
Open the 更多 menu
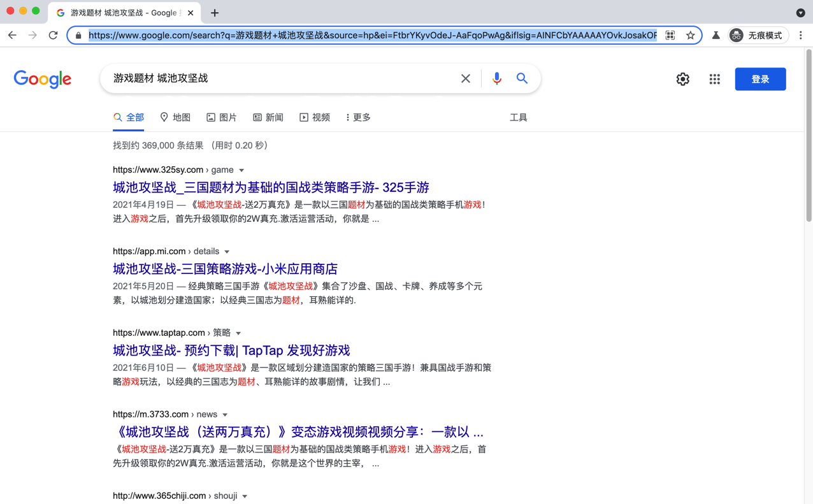click(x=358, y=117)
